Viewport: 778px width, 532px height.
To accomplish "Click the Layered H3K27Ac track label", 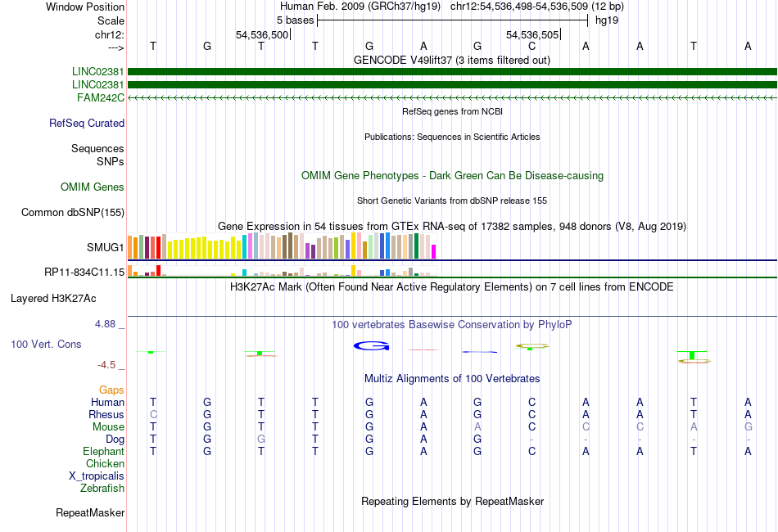I will [53, 299].
